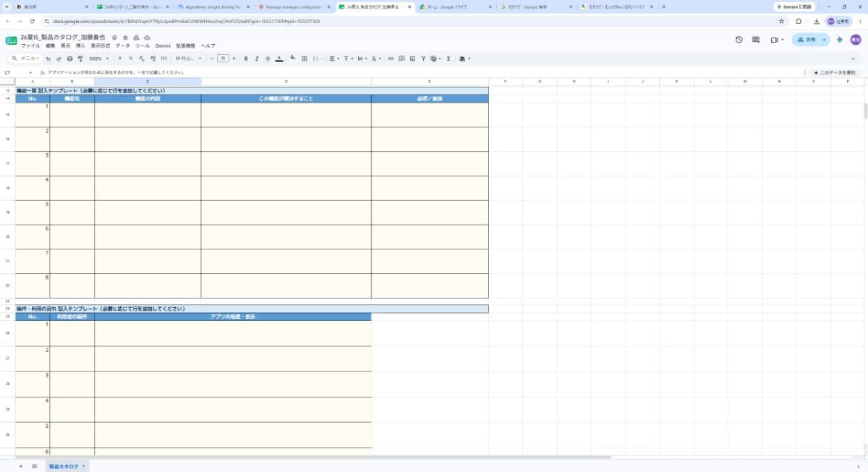Open the 拡張機能 menu
This screenshot has height=472, width=868.
tap(185, 46)
